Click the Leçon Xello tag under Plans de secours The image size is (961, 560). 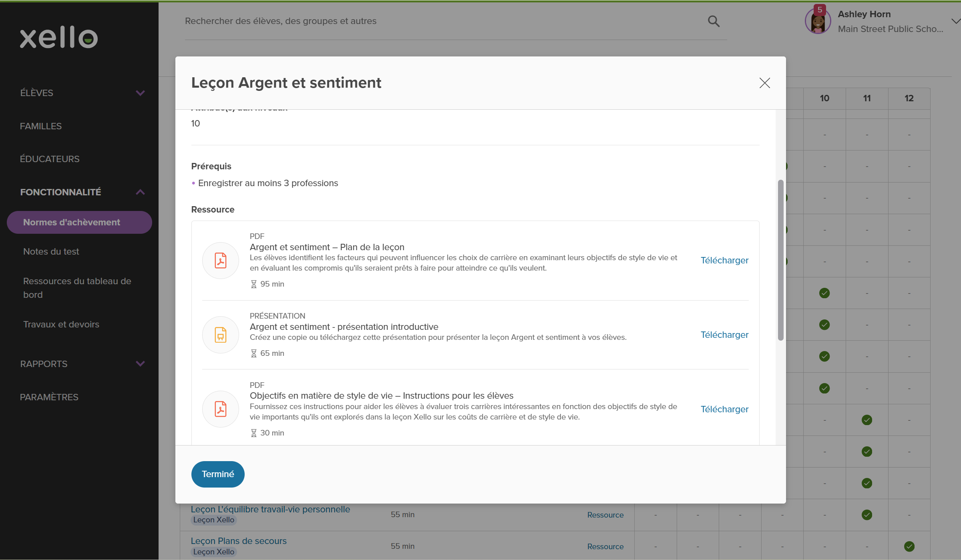click(x=214, y=552)
